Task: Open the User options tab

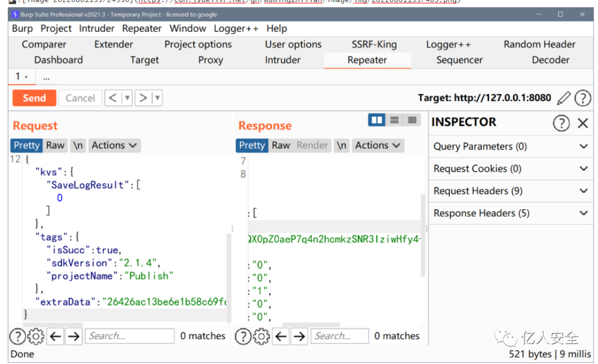Action: click(293, 45)
